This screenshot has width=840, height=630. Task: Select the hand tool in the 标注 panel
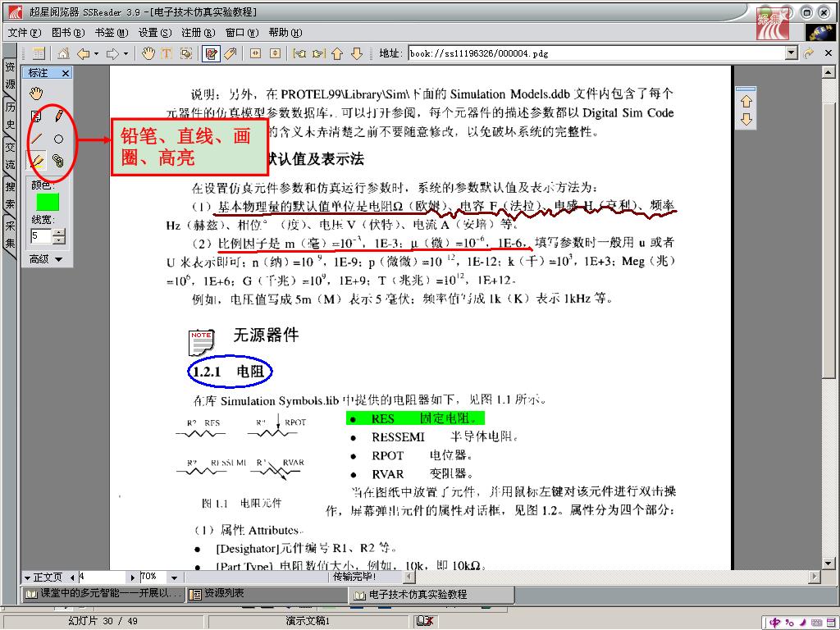36,94
